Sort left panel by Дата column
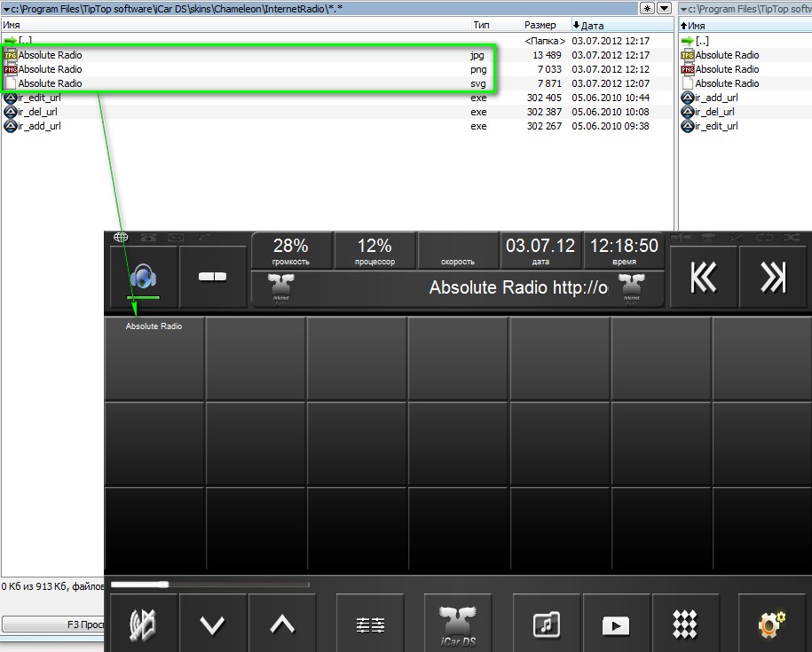The image size is (812, 652). 621,25
